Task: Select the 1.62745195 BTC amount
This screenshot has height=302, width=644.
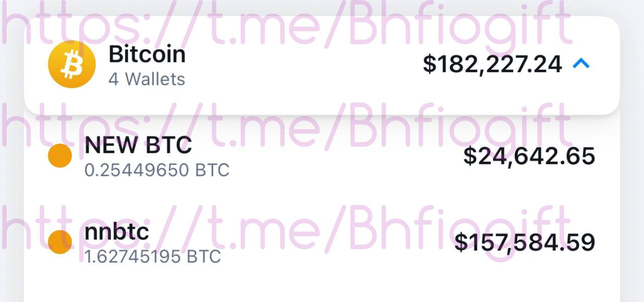Action: point(153,257)
